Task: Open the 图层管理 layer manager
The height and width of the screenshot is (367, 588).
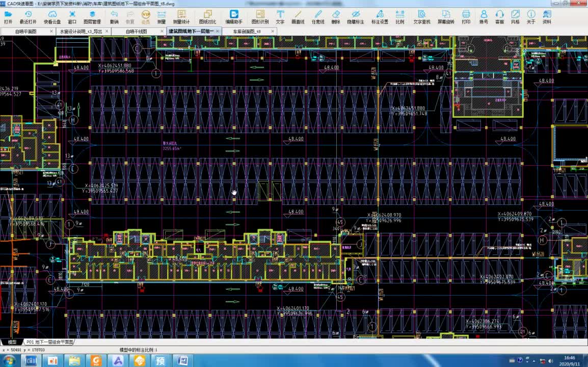Action: (x=92, y=17)
